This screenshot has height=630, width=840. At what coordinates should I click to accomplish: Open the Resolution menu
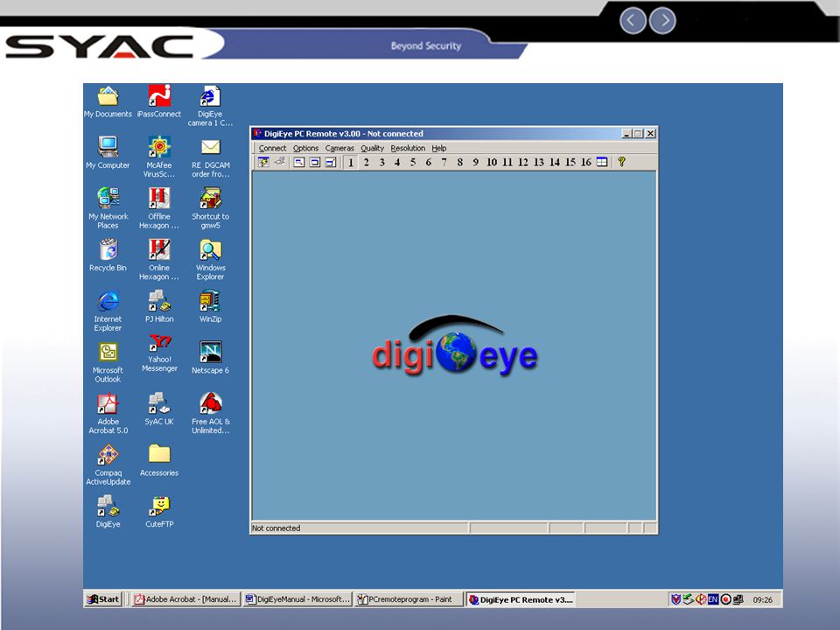pyautogui.click(x=408, y=149)
